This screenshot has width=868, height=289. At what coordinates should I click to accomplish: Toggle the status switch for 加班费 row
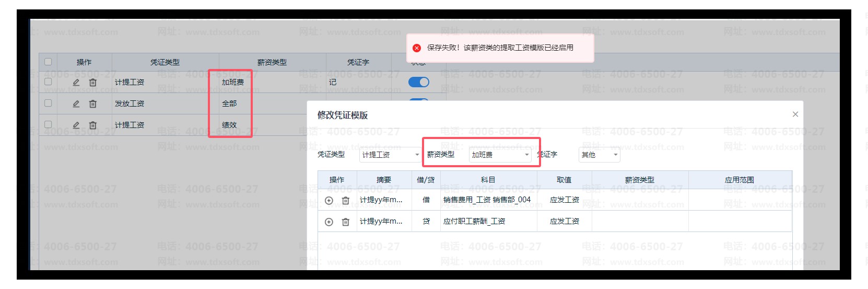tap(418, 82)
